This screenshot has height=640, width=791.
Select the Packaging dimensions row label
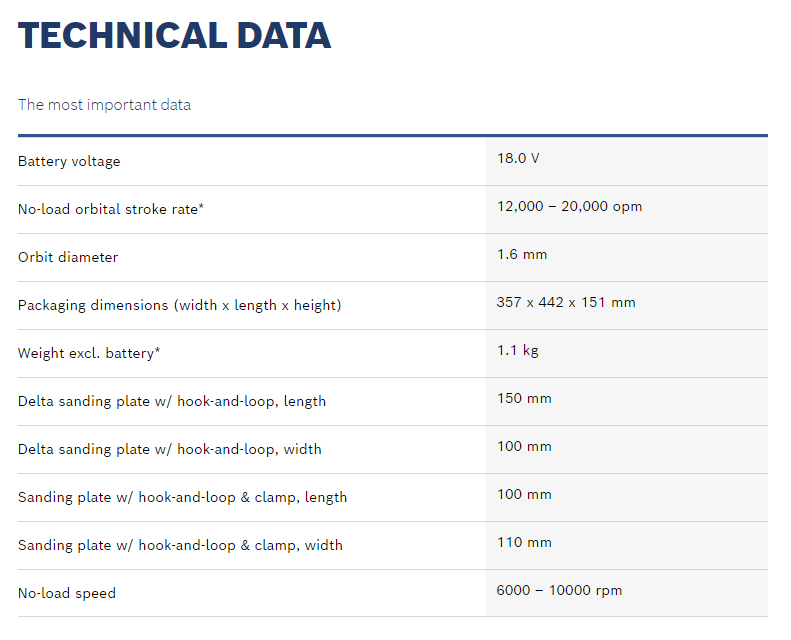(179, 305)
